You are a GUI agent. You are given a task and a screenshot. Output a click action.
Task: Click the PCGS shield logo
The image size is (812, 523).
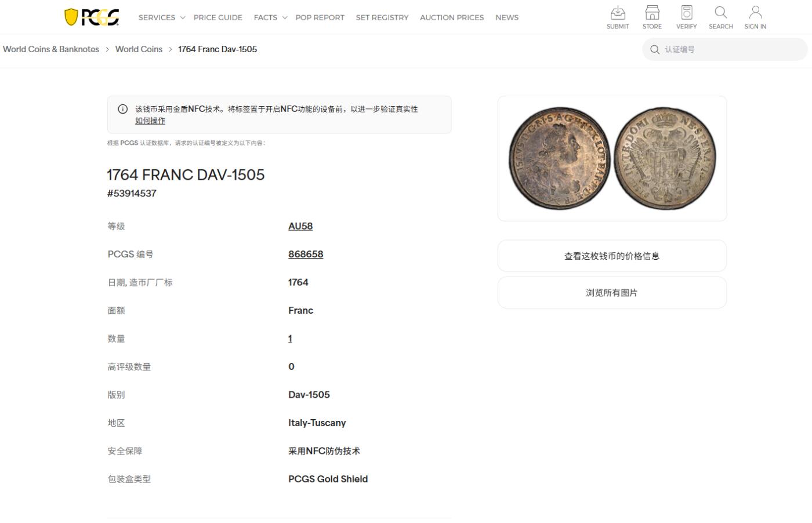pyautogui.click(x=90, y=16)
